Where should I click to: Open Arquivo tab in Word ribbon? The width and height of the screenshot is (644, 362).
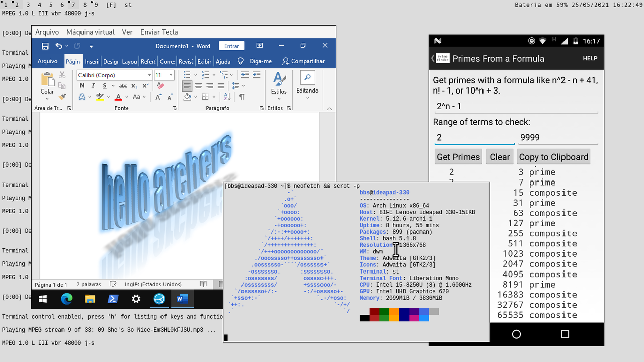pyautogui.click(x=48, y=61)
